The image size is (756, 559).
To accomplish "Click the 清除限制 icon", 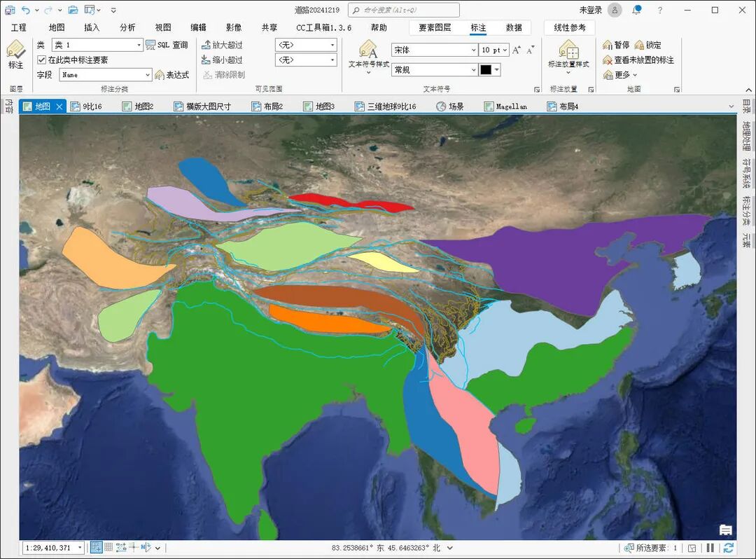I will pos(207,75).
